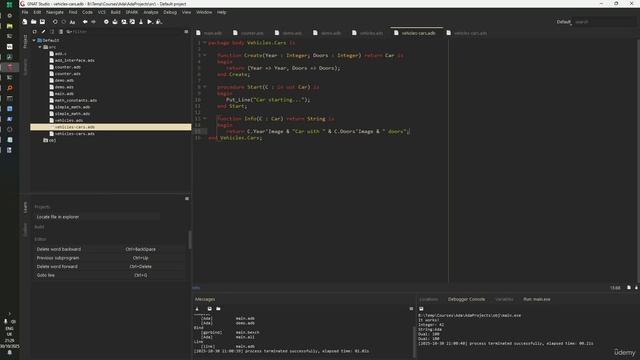Click the orange search app taskbar icon

point(9,88)
